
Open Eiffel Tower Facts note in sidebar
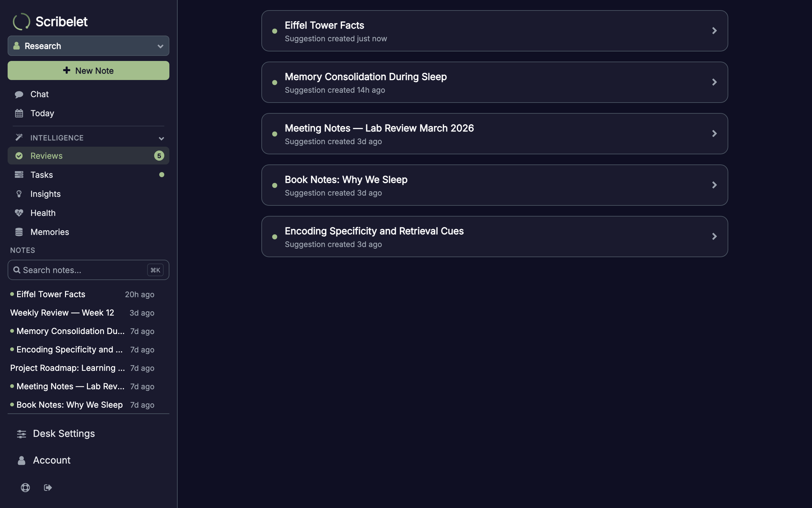coord(82,294)
